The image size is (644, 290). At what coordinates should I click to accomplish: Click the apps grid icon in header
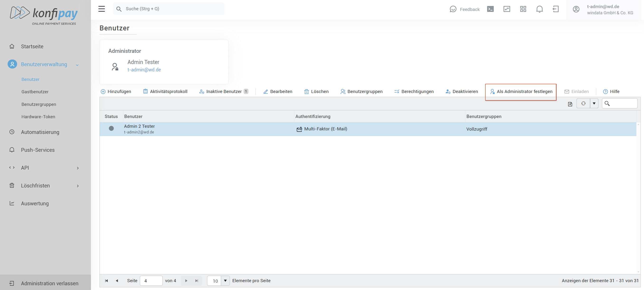pos(523,9)
